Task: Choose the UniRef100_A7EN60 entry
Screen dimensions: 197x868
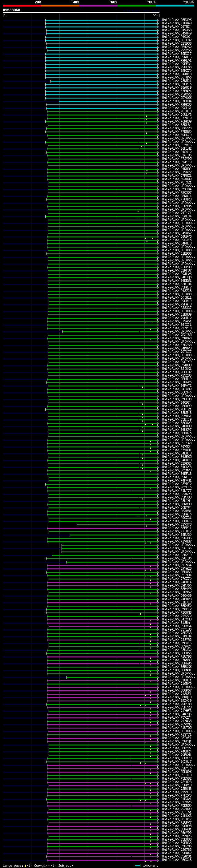Action: [x=177, y=131]
